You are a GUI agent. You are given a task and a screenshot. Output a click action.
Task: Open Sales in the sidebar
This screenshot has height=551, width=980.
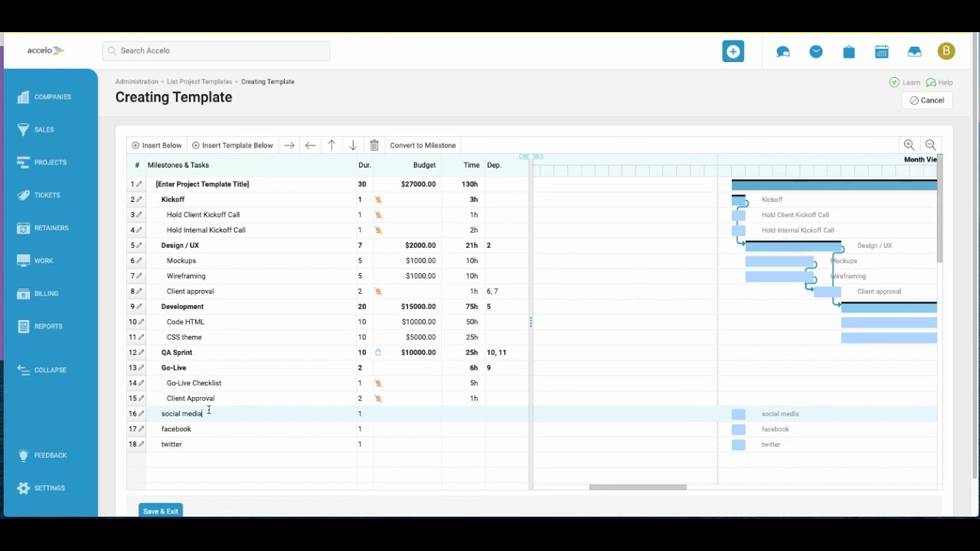tap(35, 130)
